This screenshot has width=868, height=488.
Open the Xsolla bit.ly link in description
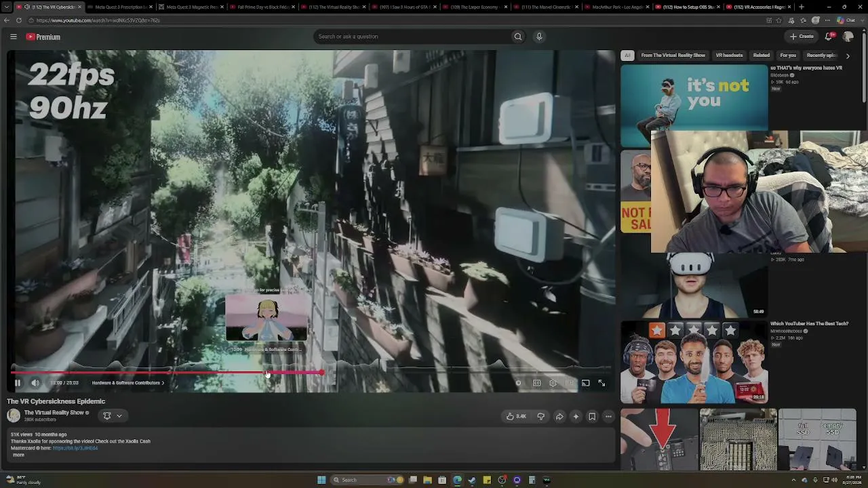tap(75, 448)
